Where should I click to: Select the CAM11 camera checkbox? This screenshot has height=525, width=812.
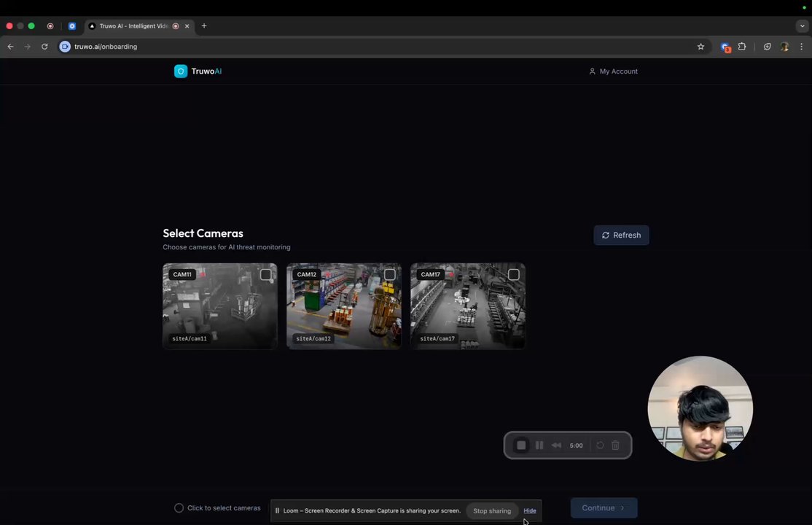[x=265, y=275]
